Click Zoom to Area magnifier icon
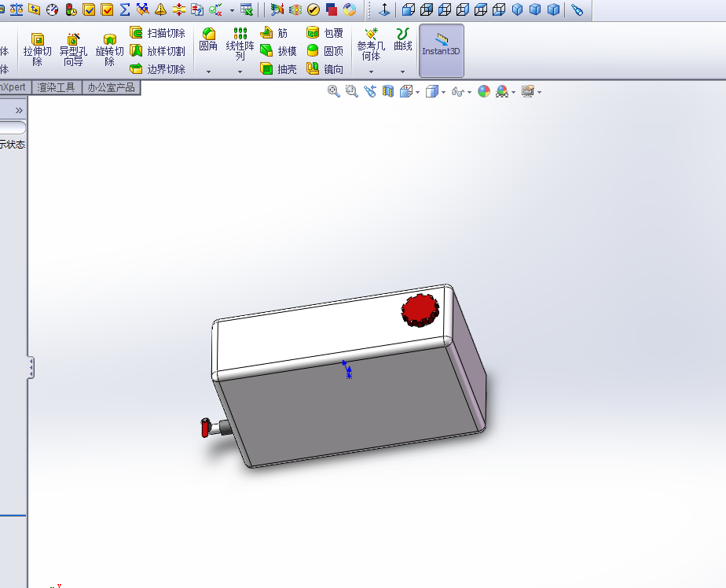Viewport: 726px width, 588px height. [352, 91]
